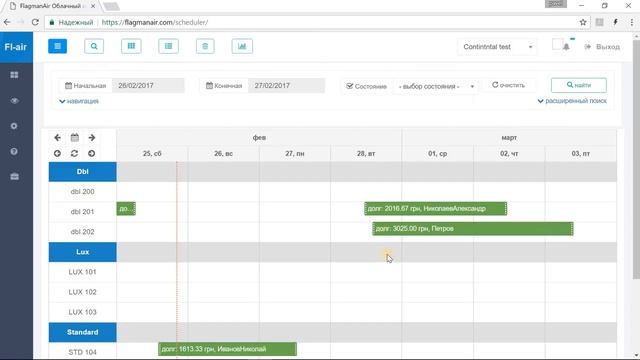Go back in browser

click(x=7, y=22)
